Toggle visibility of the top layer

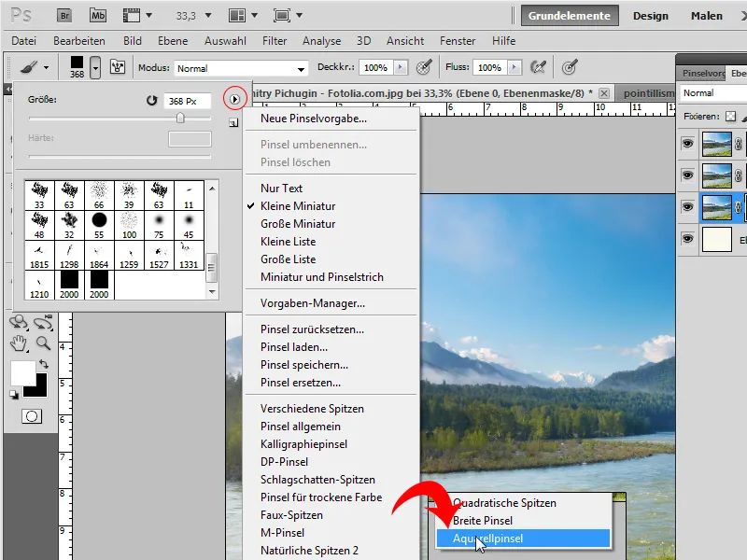(687, 144)
